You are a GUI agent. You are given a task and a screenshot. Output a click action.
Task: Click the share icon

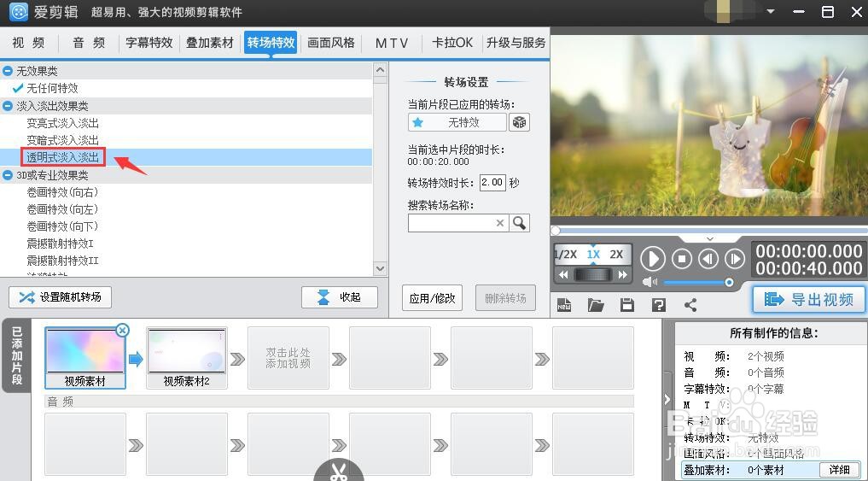(x=690, y=305)
